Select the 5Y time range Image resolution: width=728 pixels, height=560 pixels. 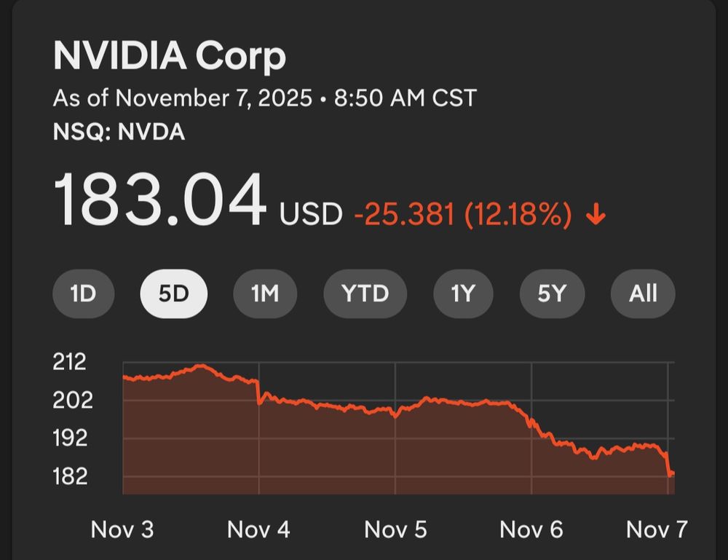[x=551, y=293]
